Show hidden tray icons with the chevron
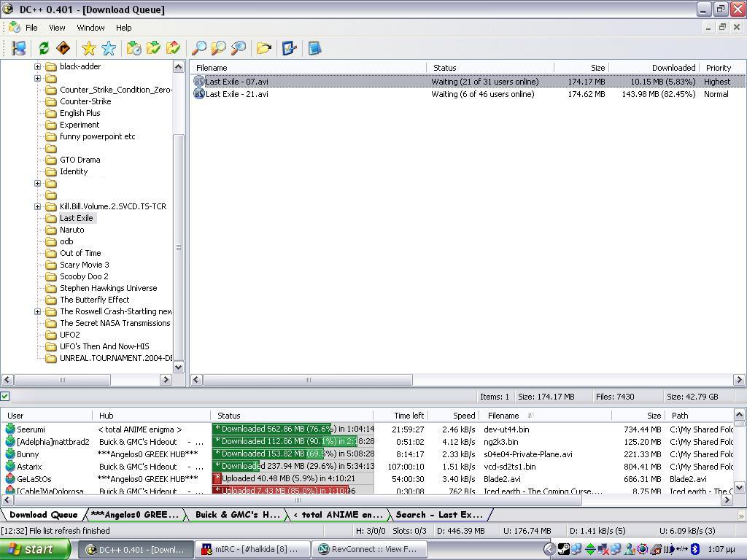 (549, 550)
